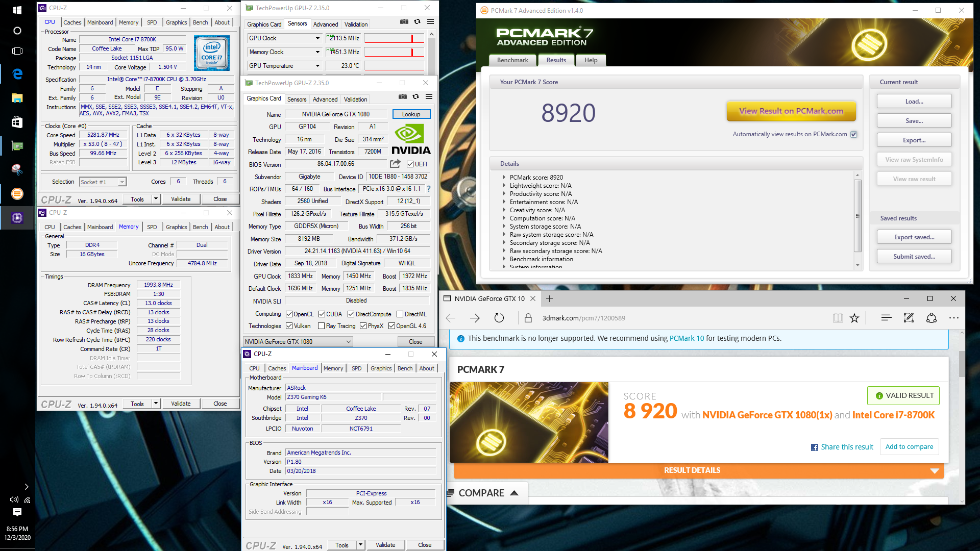This screenshot has width=980, height=551.
Task: Open NVIDIA GeForce GTX 1080 device dropdown
Action: point(298,342)
